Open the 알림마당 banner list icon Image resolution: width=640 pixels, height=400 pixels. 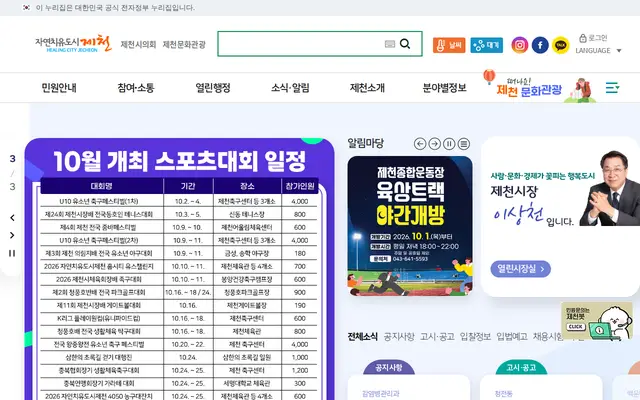point(464,144)
